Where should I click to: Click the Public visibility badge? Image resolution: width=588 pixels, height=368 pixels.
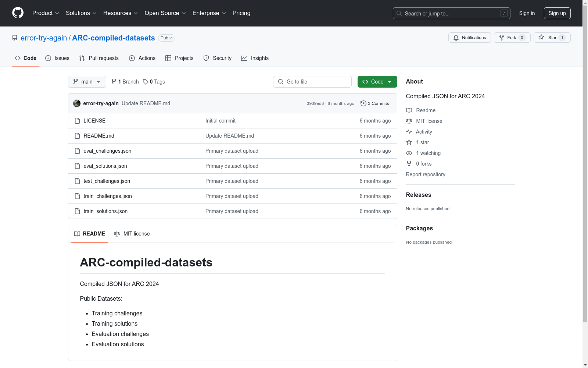click(x=166, y=38)
